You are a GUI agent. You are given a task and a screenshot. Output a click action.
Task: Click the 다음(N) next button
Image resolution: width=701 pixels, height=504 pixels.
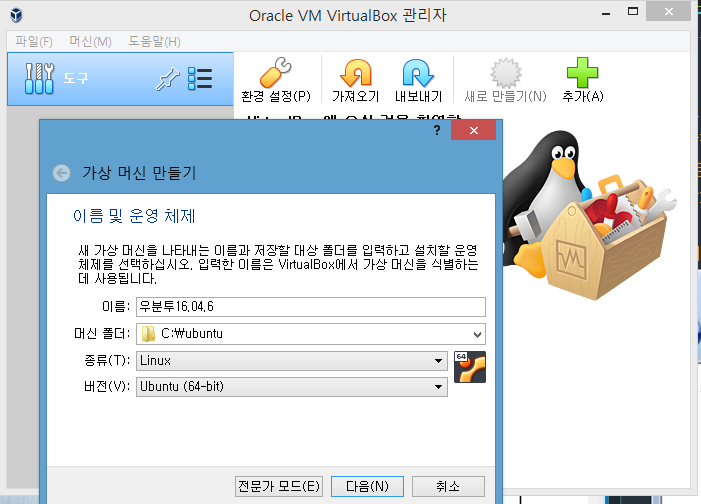(367, 486)
